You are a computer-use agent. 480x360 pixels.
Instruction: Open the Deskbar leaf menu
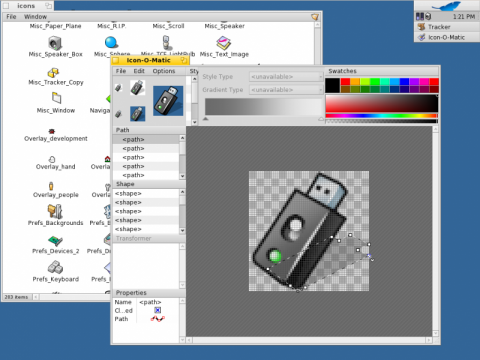point(446,6)
